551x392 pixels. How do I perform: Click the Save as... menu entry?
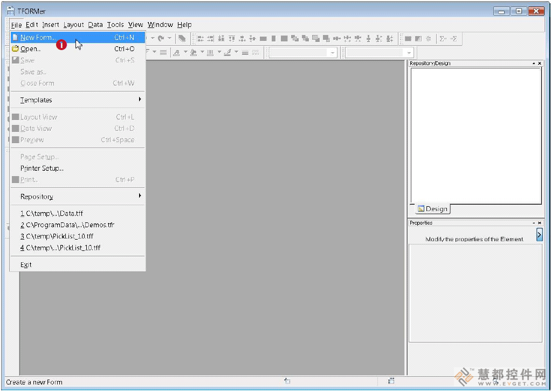pos(78,72)
